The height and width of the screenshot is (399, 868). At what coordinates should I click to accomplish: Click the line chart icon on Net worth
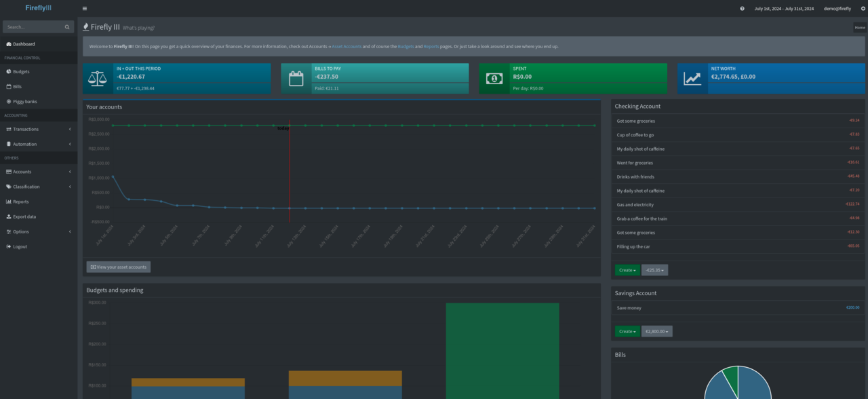click(x=692, y=79)
